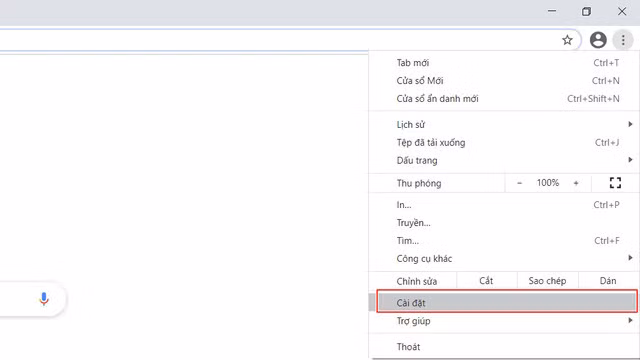Toggle fullscreen mode icon in menu
Screen dimensions: 640x360
pyautogui.click(x=615, y=183)
